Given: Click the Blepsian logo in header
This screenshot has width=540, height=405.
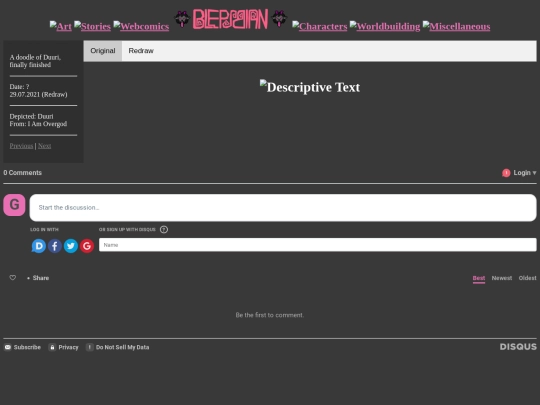Looking at the screenshot, I should (230, 19).
